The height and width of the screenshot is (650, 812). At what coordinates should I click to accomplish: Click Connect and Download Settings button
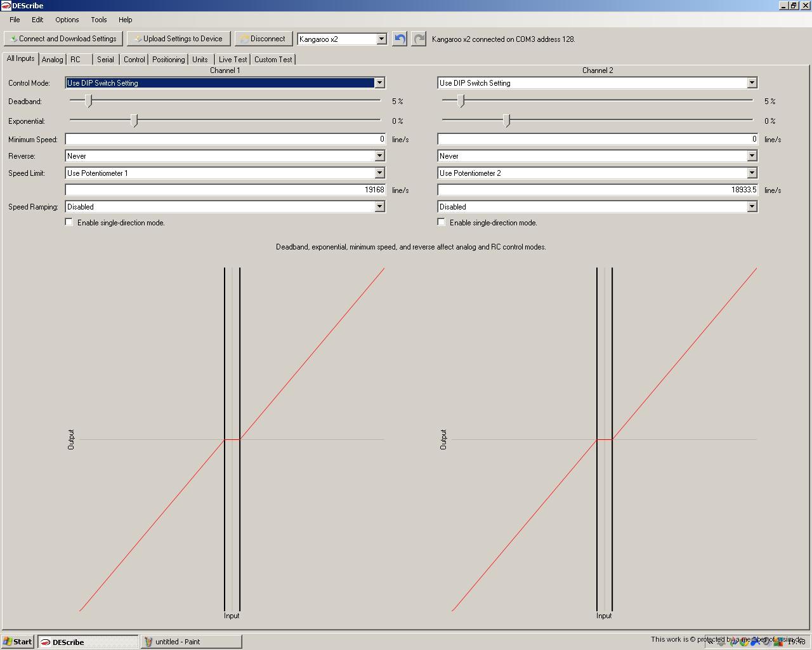click(x=63, y=39)
